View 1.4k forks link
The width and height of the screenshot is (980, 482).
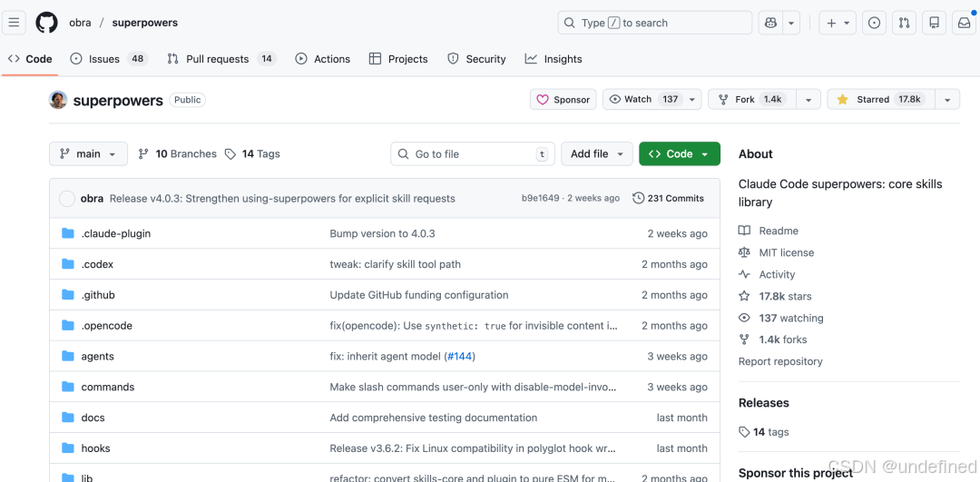point(772,339)
